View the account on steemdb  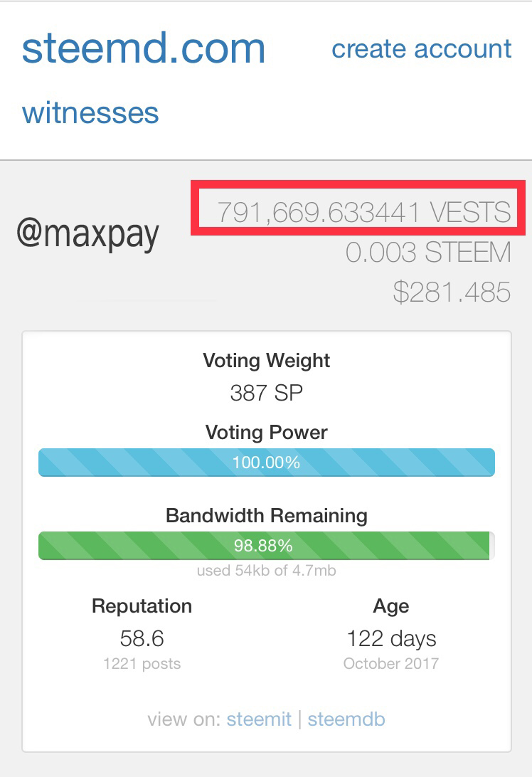[346, 719]
